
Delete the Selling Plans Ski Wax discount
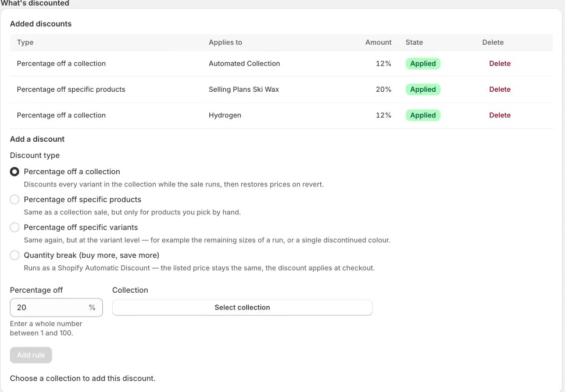tap(500, 89)
